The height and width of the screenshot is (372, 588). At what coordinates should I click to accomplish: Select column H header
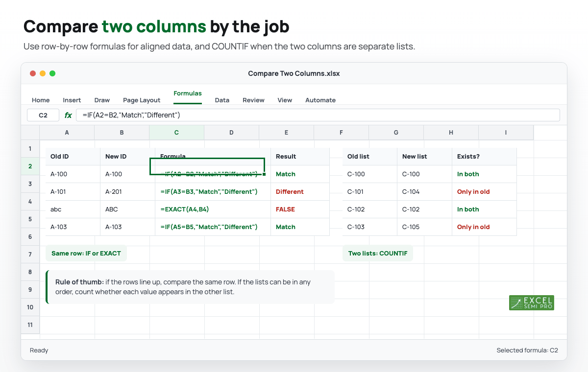pos(451,133)
